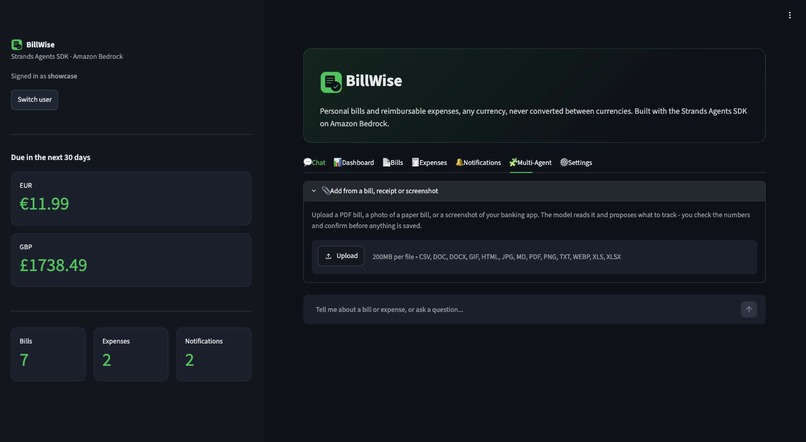806x442 pixels.
Task: Click the chart icon on Dashboard tab
Action: pos(337,162)
